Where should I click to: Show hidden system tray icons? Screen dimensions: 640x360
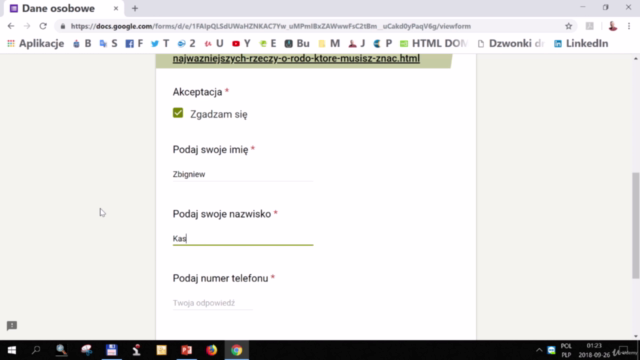pos(539,350)
